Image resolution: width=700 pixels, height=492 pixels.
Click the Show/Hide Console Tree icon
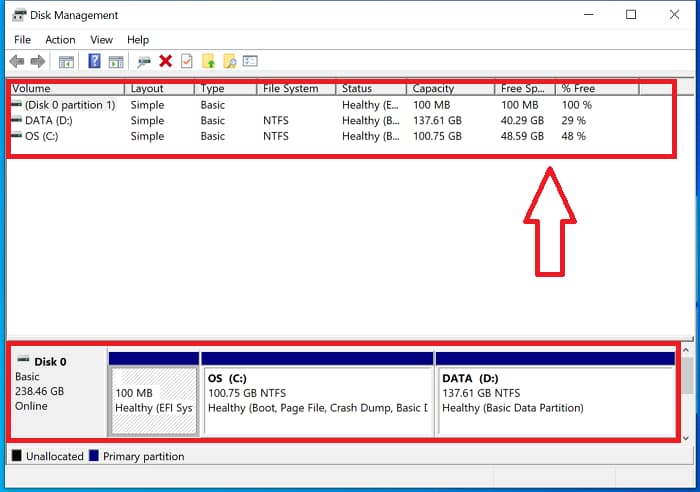(x=67, y=62)
